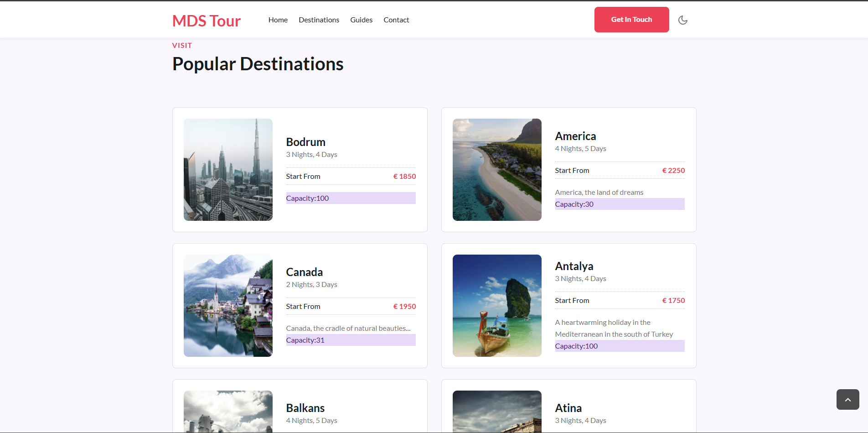Screen dimensions: 868x433
Task: Open the Bodrum destination photo
Action: (x=228, y=170)
